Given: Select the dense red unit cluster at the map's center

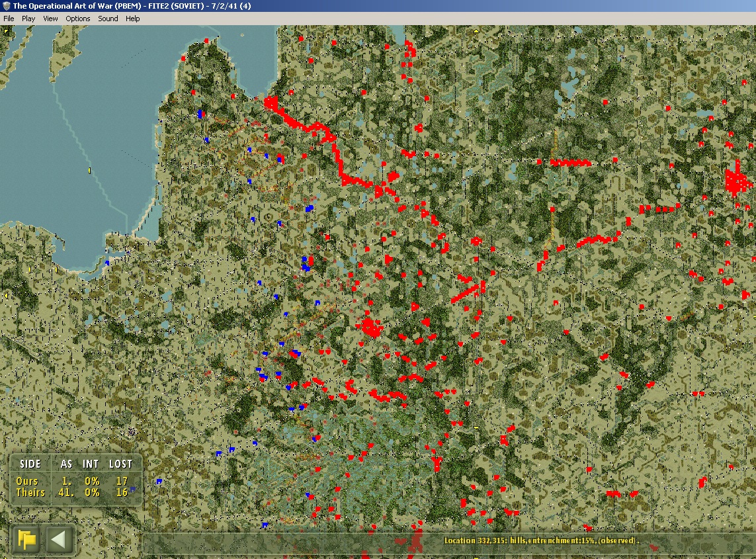Looking at the screenshot, I should [x=371, y=327].
